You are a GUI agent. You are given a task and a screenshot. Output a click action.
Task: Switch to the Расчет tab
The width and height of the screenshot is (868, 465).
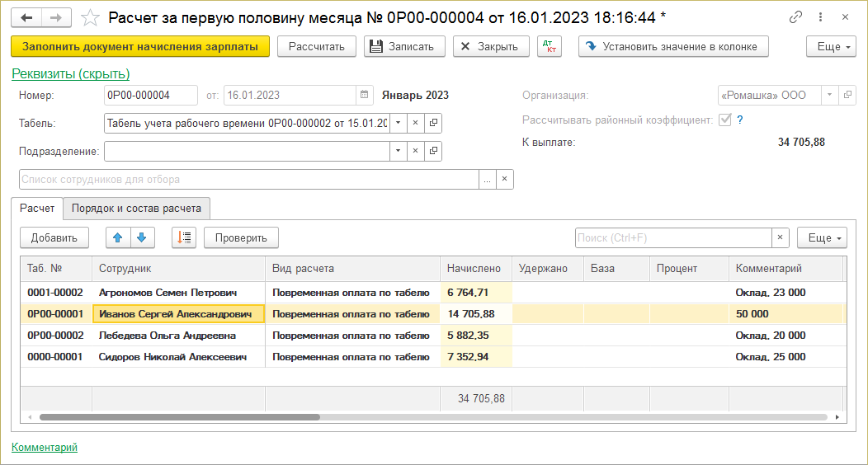point(37,209)
